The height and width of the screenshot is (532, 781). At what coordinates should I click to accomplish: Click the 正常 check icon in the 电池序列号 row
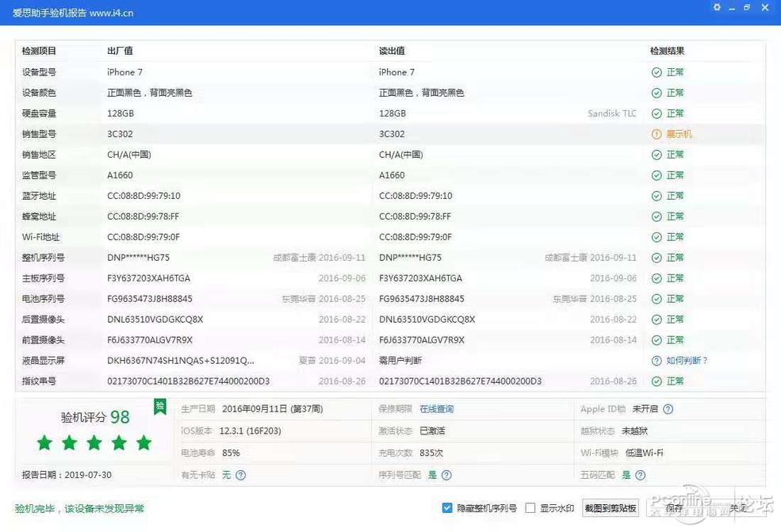click(657, 299)
